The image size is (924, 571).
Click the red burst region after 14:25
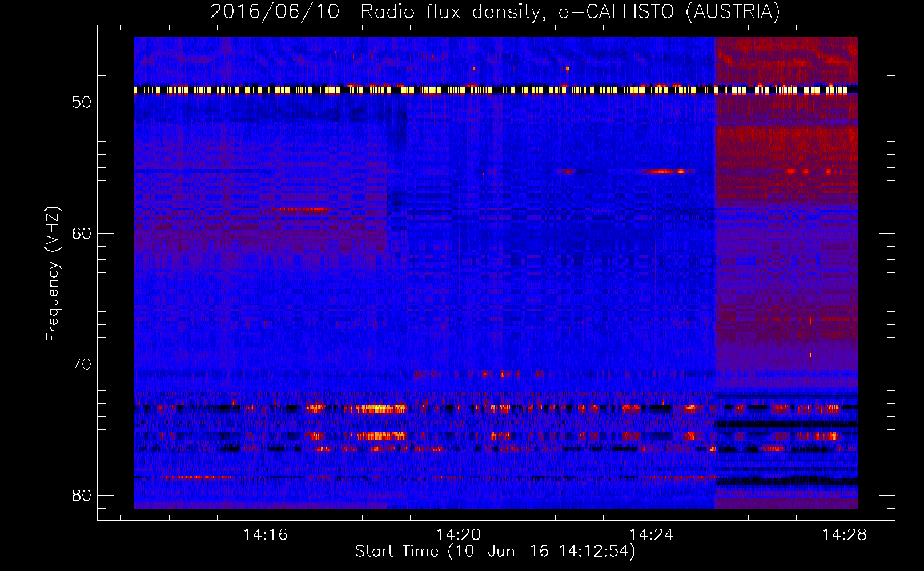pyautogui.click(x=786, y=272)
